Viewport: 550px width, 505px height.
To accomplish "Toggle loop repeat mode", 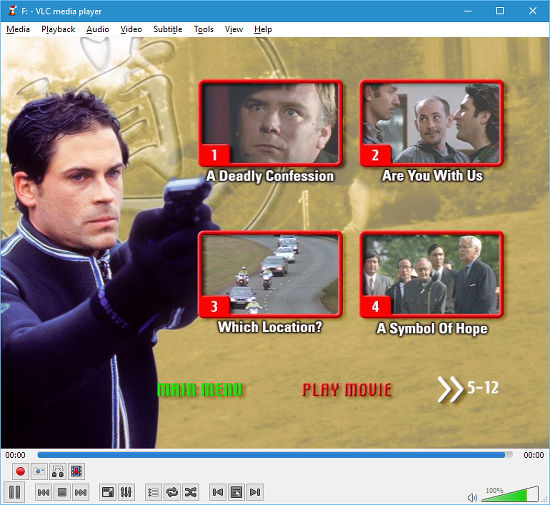I will point(172,492).
